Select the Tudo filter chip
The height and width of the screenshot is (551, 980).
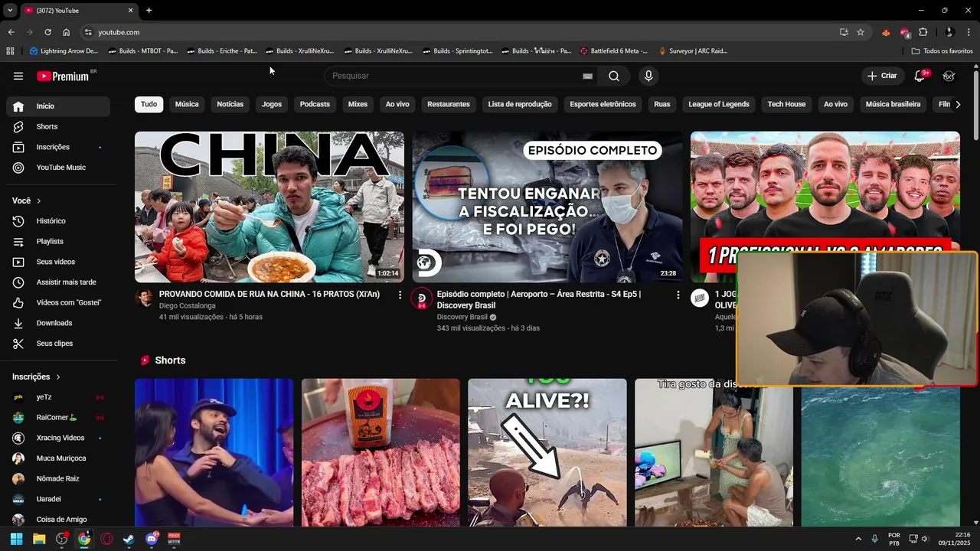(149, 104)
